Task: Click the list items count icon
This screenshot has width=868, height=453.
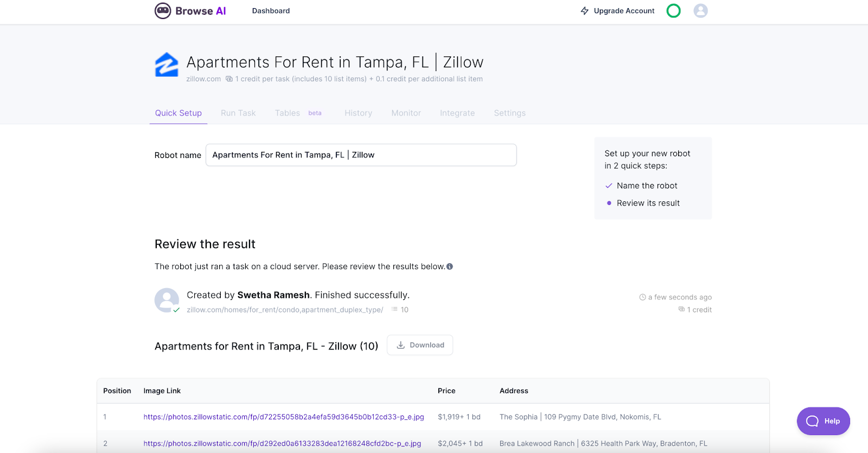Action: 394,309
